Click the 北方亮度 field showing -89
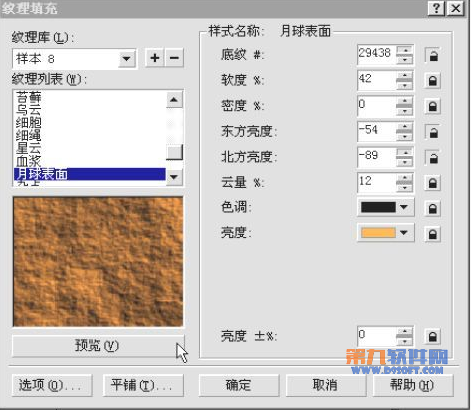This screenshot has width=471, height=410. (x=377, y=157)
